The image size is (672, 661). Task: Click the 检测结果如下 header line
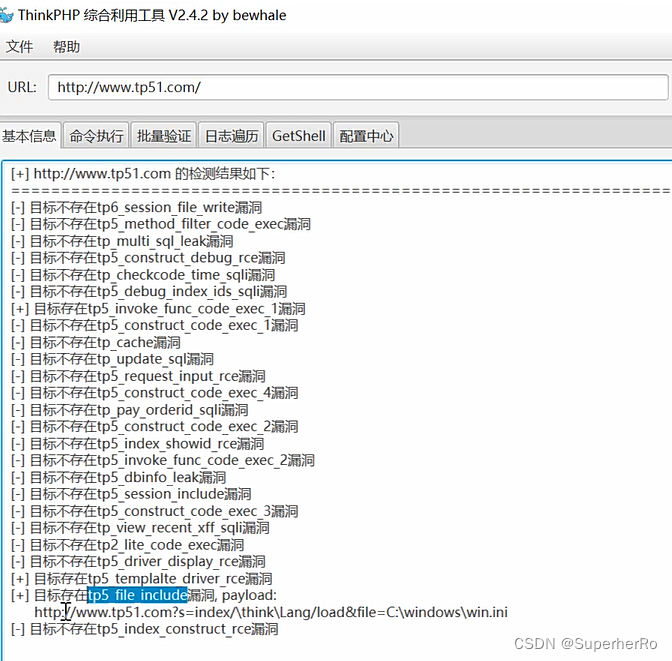[x=143, y=174]
